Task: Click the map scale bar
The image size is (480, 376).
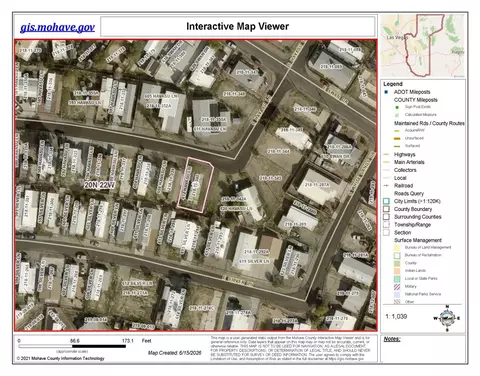Action: coord(72,347)
